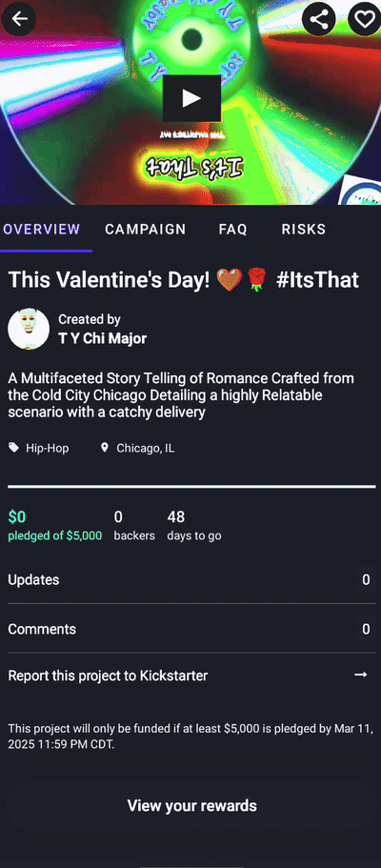
Task: Click Report this project to Kickstarter
Action: point(108,676)
